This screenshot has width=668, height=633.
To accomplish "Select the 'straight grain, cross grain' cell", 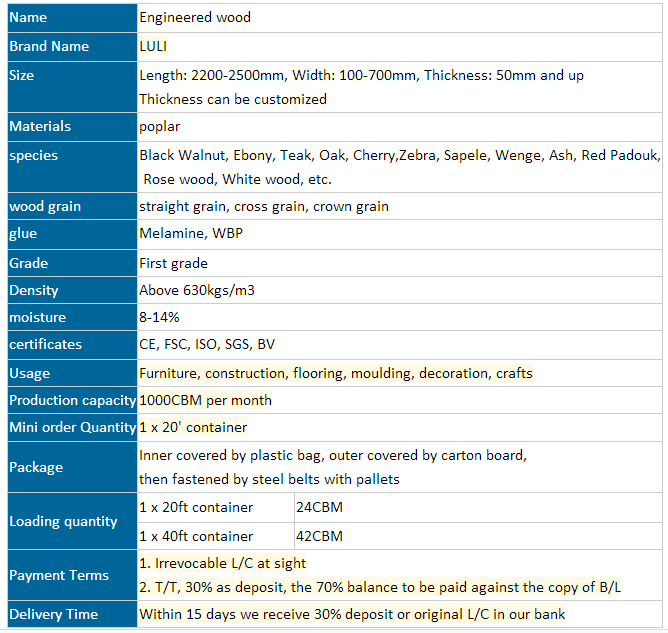I will coord(264,206).
